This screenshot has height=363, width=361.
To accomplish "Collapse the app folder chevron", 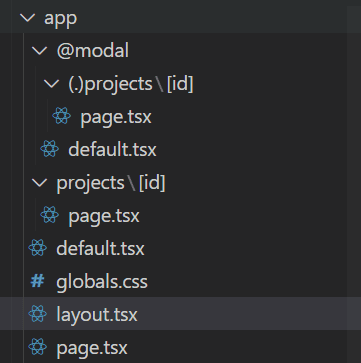I will click(27, 18).
